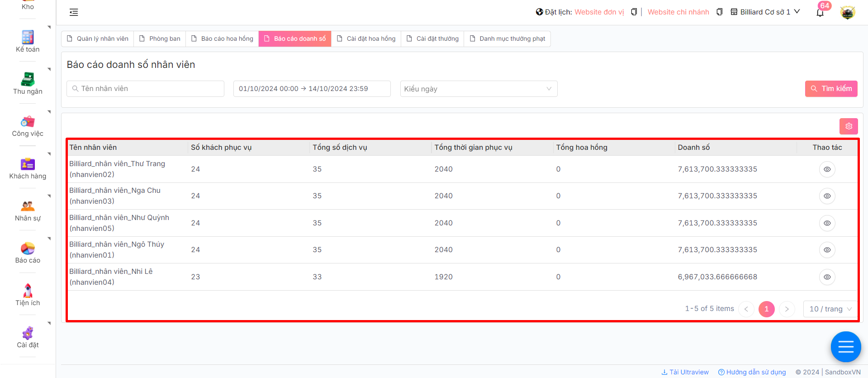Expand the Billiard Cơ sở 1 branch selector
The image size is (868, 378).
[765, 12]
